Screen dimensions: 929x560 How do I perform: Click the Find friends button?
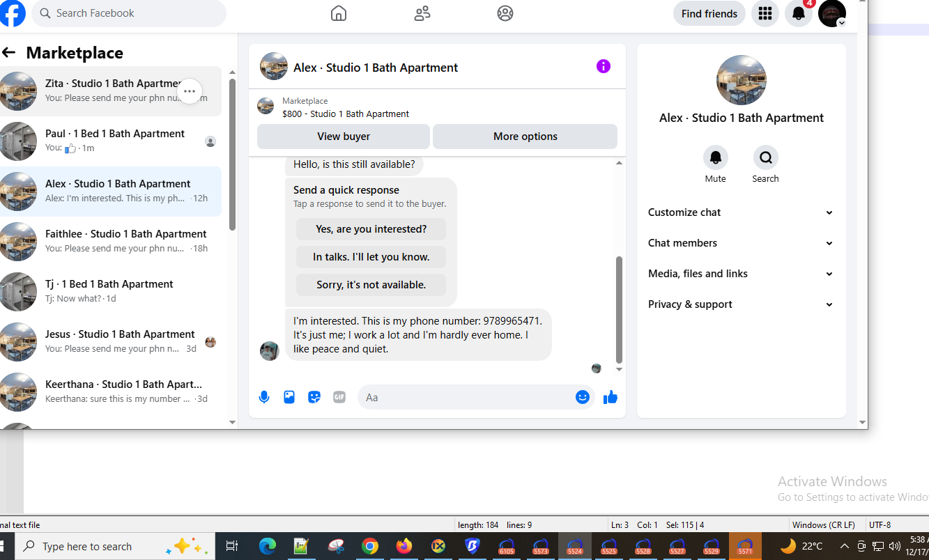(x=709, y=13)
